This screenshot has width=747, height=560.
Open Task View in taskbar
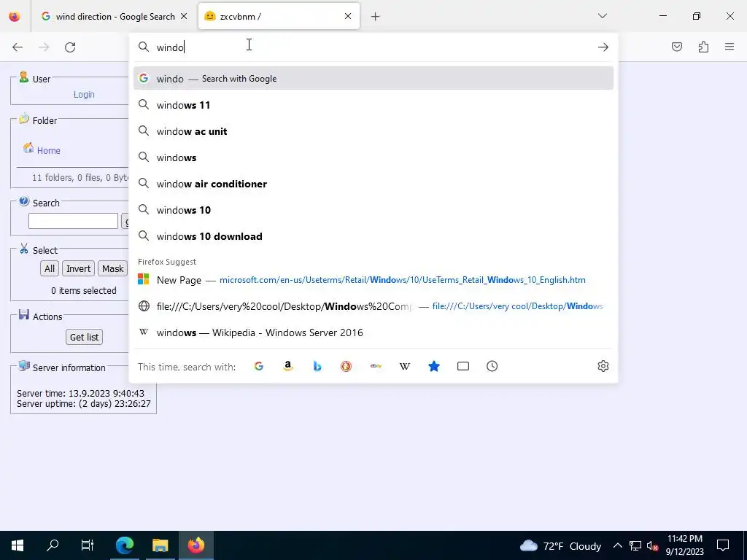(88, 545)
